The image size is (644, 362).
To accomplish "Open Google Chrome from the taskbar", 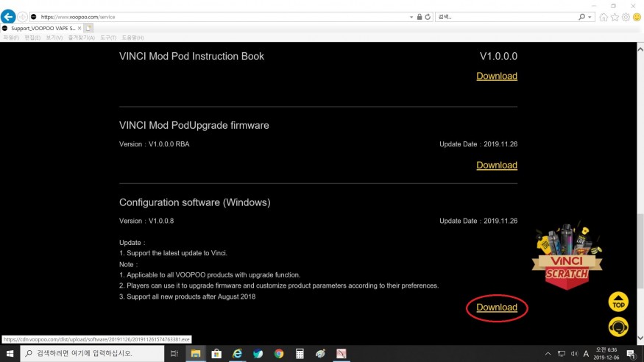I will pyautogui.click(x=279, y=353).
